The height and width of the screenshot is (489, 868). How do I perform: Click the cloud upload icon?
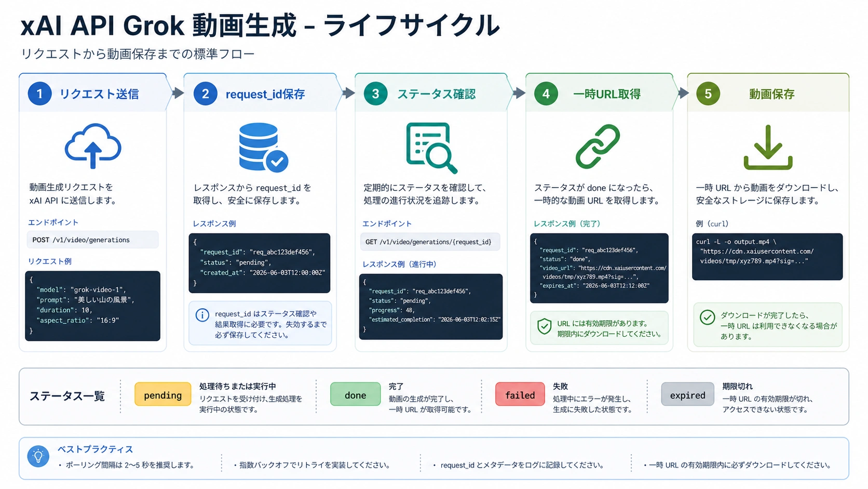tap(93, 146)
